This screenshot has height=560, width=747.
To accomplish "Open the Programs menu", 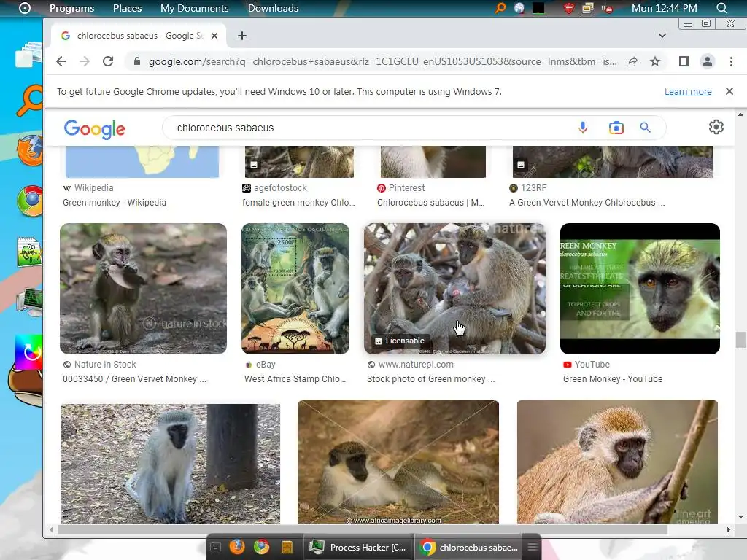I will [72, 8].
